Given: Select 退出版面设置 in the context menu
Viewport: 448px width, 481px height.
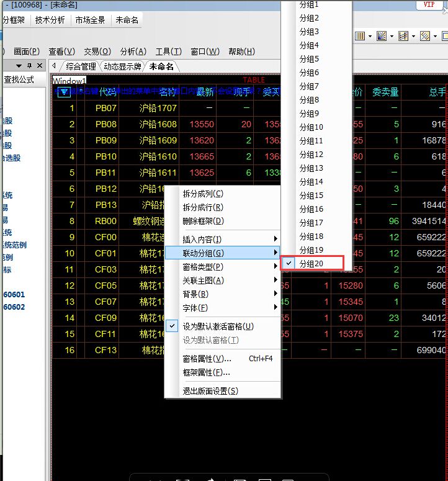Looking at the screenshot, I should pos(210,391).
